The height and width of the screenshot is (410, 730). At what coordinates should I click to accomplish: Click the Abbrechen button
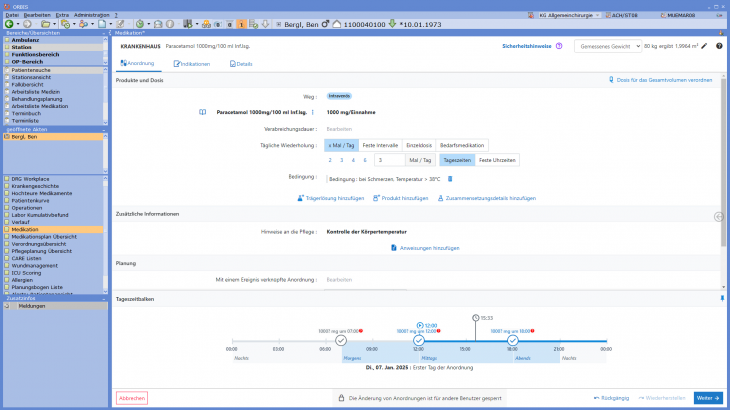[x=132, y=398]
